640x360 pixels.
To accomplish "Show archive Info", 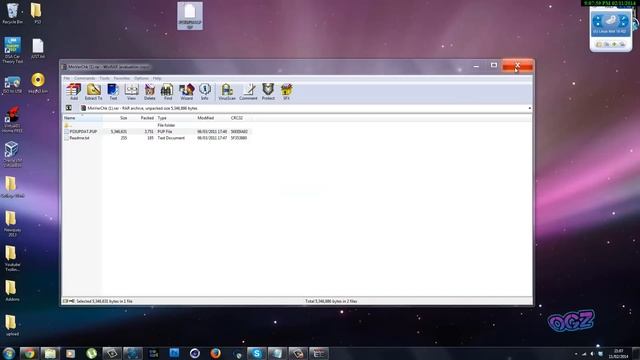I will pyautogui.click(x=204, y=91).
